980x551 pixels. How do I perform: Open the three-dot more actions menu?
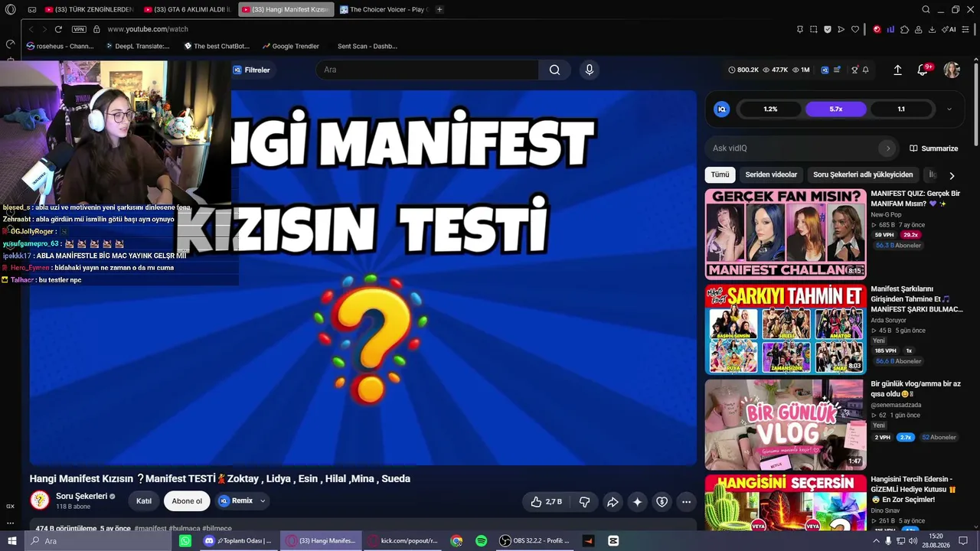click(687, 502)
